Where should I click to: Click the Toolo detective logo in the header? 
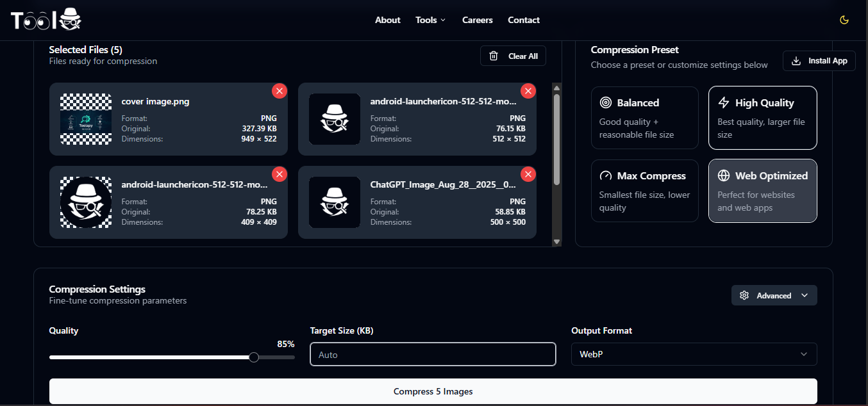click(x=45, y=19)
